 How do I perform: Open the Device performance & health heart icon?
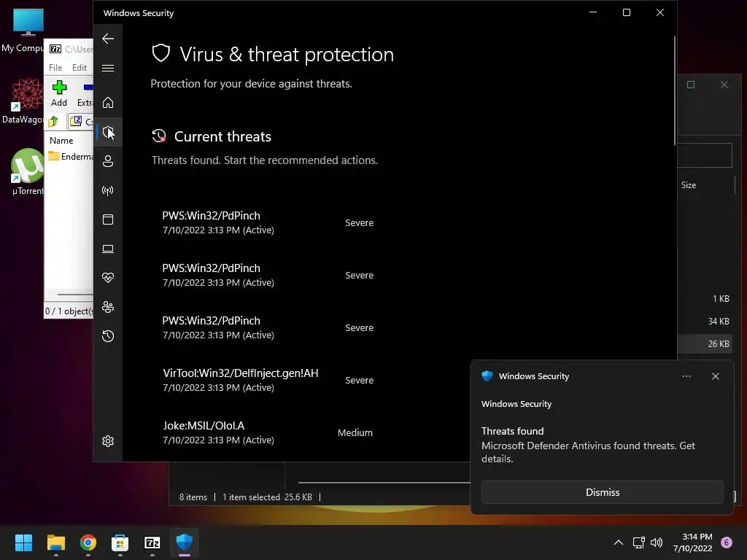click(x=108, y=278)
